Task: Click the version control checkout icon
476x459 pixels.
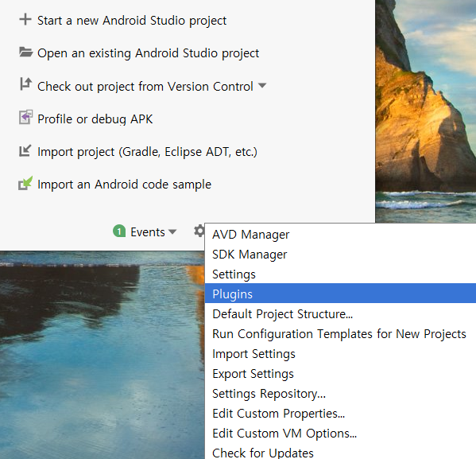Action: (x=25, y=84)
